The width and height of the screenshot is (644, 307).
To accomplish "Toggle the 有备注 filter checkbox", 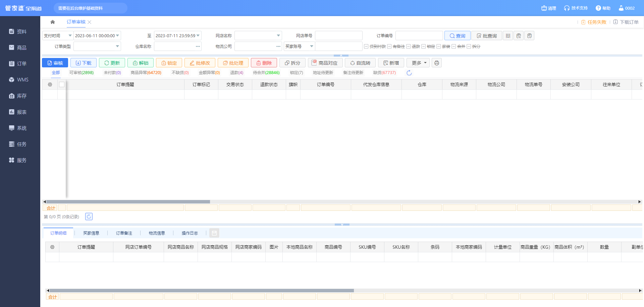I will (x=389, y=47).
